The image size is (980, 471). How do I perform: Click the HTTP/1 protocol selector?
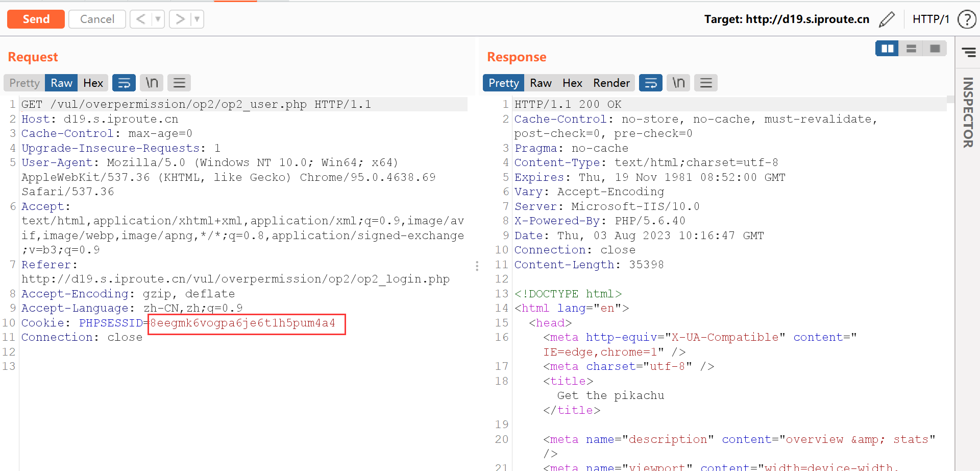pos(930,19)
